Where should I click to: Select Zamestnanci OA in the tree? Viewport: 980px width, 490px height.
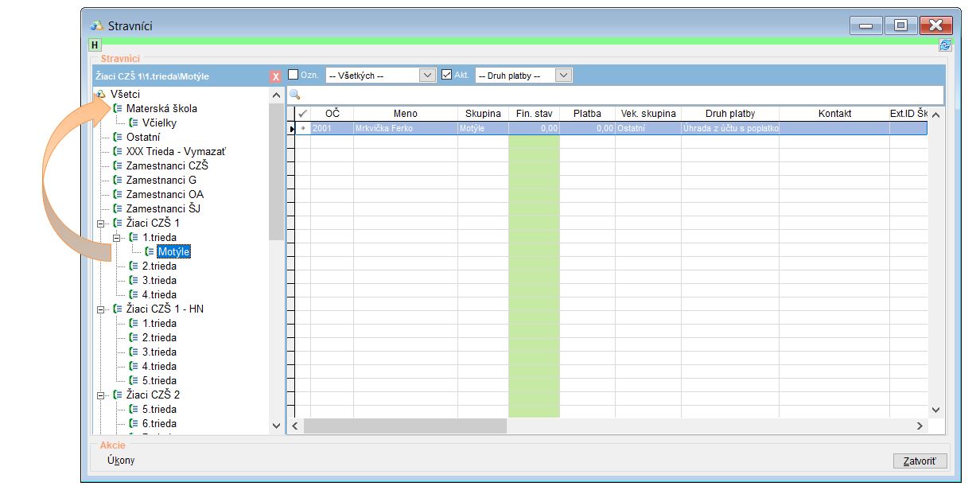pos(164,195)
